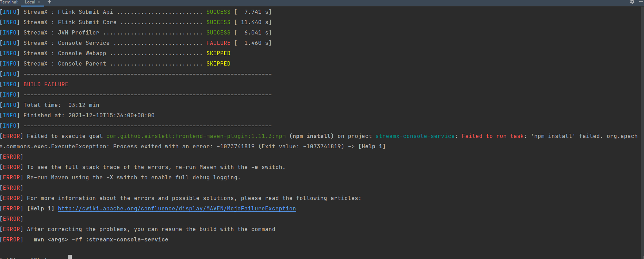Click the 'StreamX : Console Parent' module name

65,64
